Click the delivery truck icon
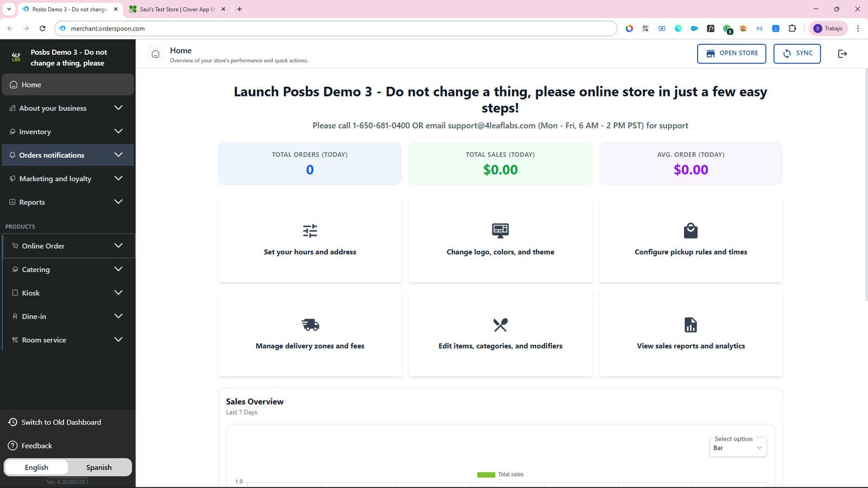The width and height of the screenshot is (868, 488). pos(310,325)
